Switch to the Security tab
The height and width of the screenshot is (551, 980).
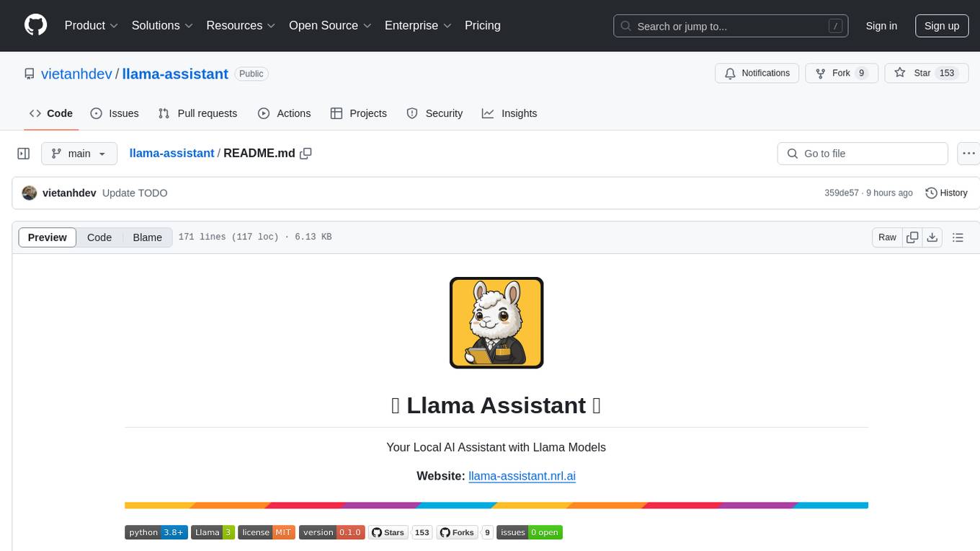click(435, 113)
